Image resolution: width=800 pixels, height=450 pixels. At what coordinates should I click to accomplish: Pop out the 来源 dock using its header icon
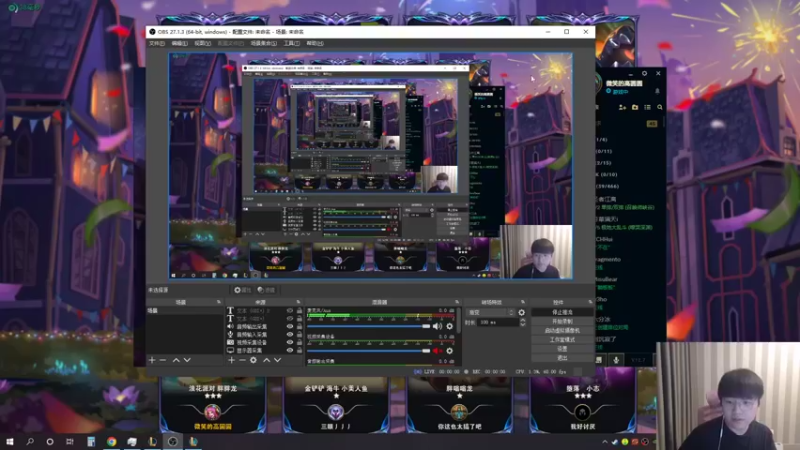click(298, 302)
